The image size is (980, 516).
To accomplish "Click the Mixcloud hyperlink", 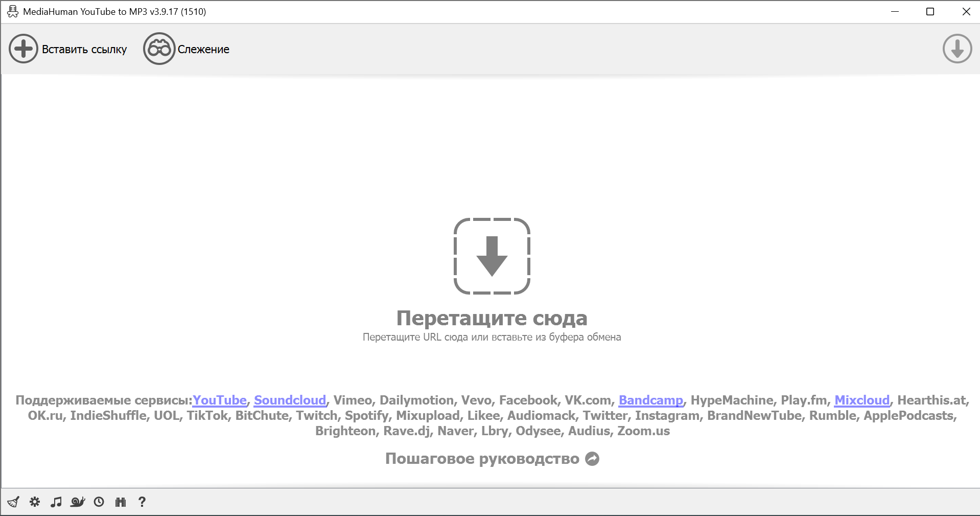I will 862,400.
